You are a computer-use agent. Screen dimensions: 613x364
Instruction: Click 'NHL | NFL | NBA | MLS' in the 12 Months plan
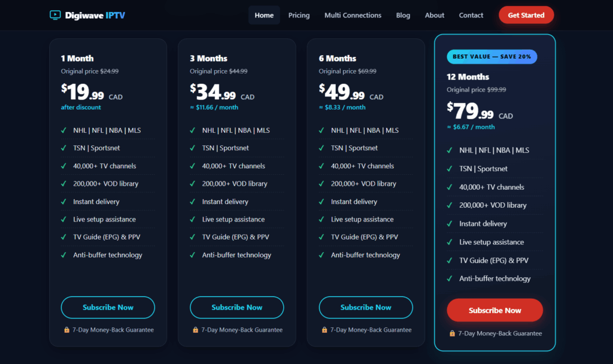pos(494,150)
